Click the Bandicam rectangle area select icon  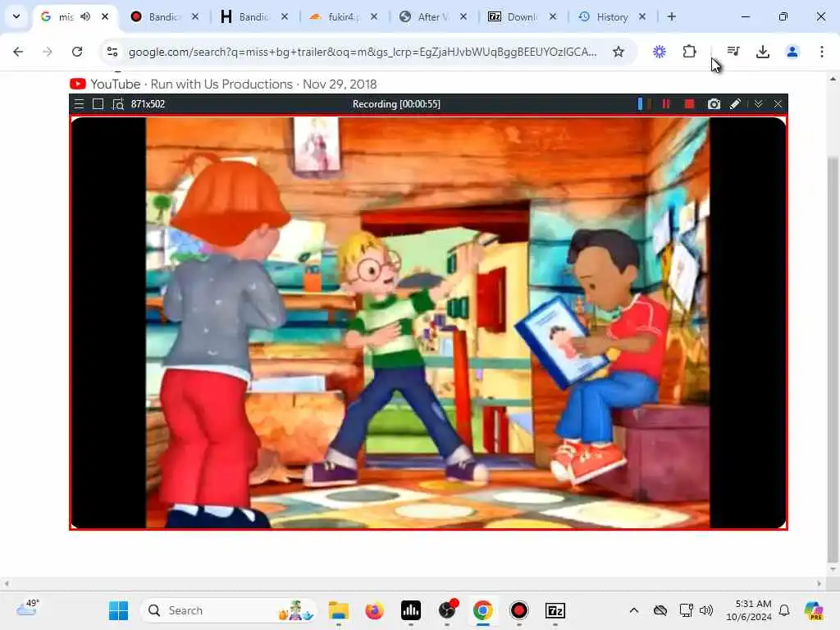[98, 104]
